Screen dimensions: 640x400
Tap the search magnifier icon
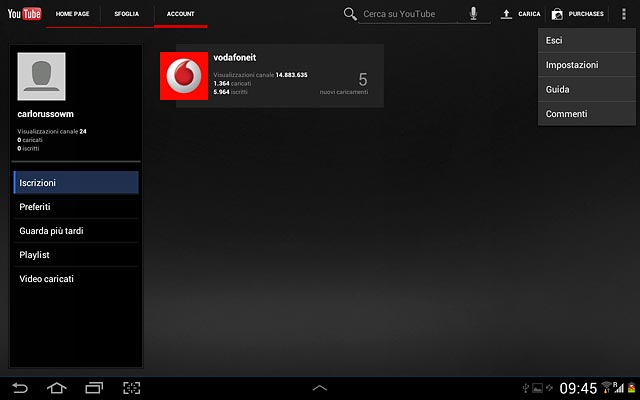[350, 14]
